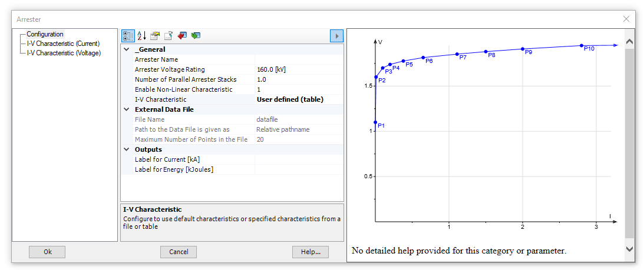The image size is (644, 270).
Task: Open the I-V Characteristic (Current) page
Action: click(63, 44)
